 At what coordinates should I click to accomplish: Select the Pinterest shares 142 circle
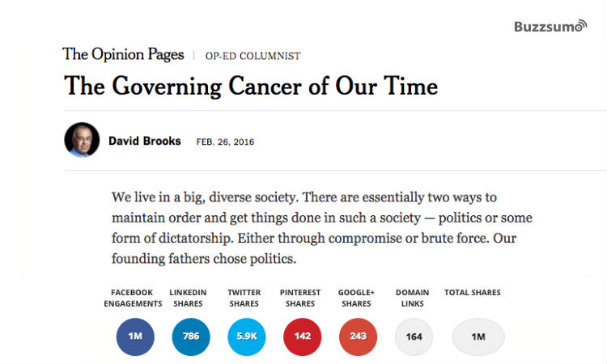pyautogui.click(x=302, y=336)
